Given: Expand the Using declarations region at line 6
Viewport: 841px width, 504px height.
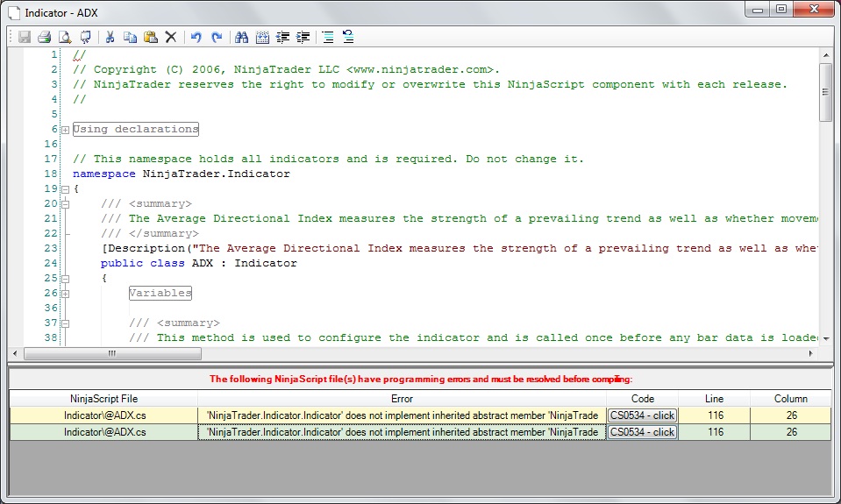Looking at the screenshot, I should point(66,130).
